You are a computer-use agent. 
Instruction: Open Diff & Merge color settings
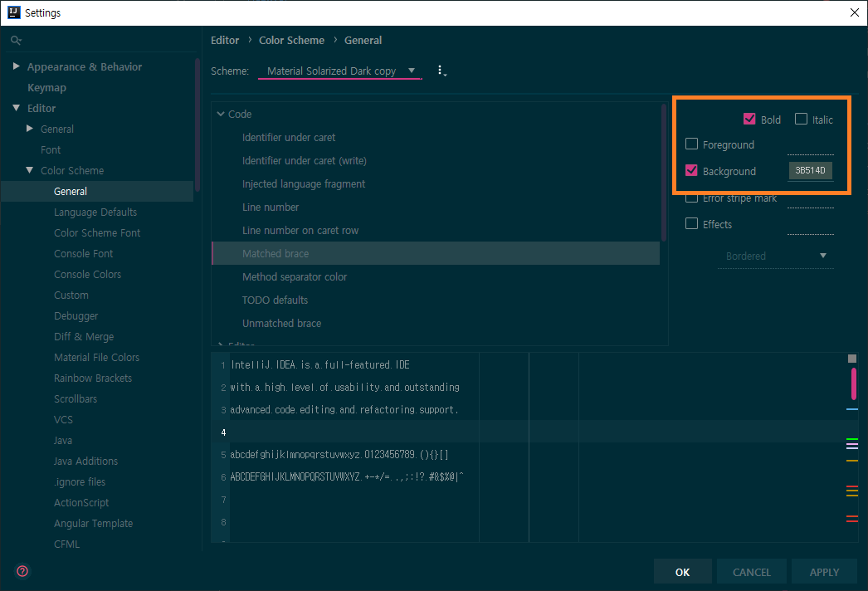[x=84, y=337]
